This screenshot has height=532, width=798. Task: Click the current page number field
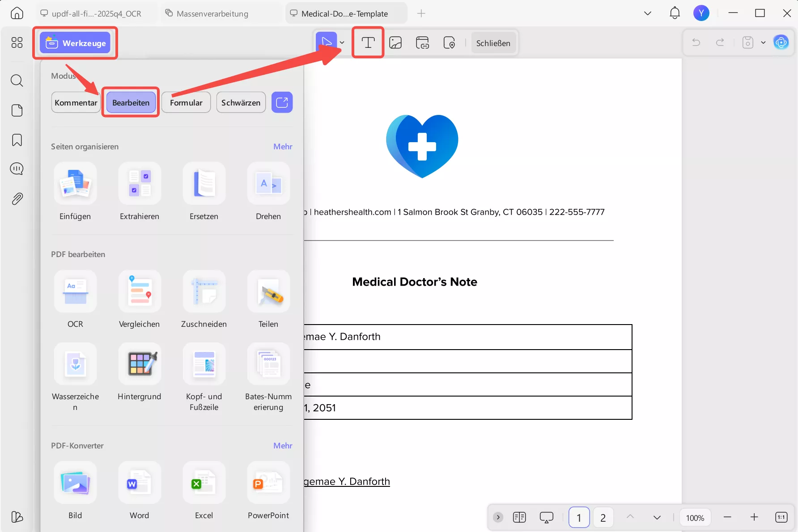(x=579, y=517)
